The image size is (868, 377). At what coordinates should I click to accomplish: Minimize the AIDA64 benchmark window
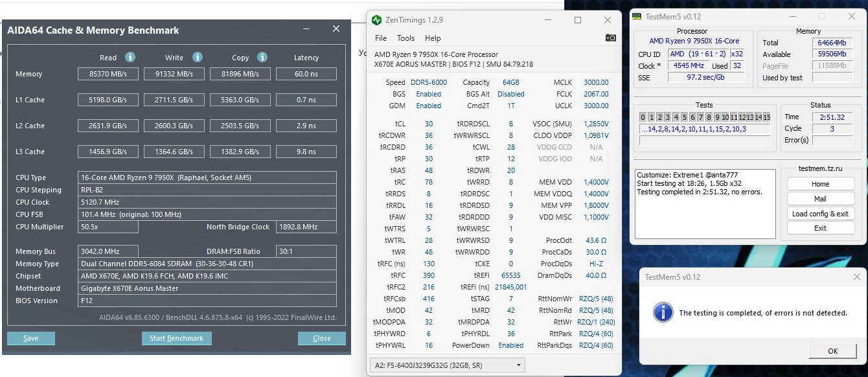306,29
